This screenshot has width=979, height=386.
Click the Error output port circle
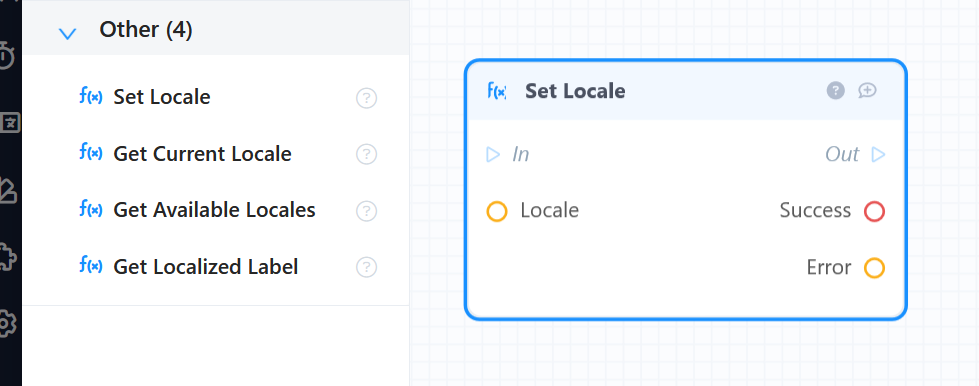874,268
